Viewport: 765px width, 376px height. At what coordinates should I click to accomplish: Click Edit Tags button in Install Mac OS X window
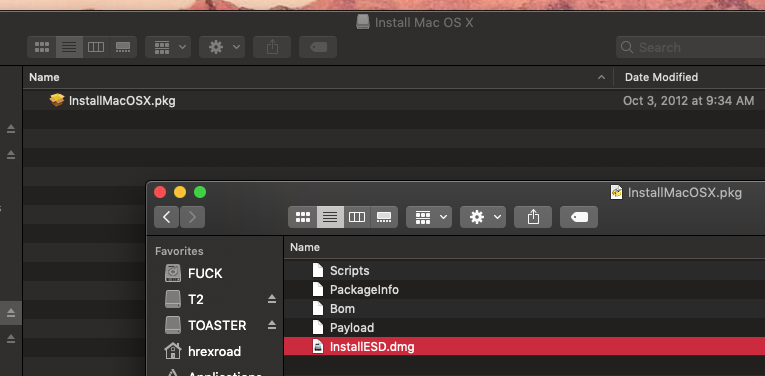coord(318,47)
